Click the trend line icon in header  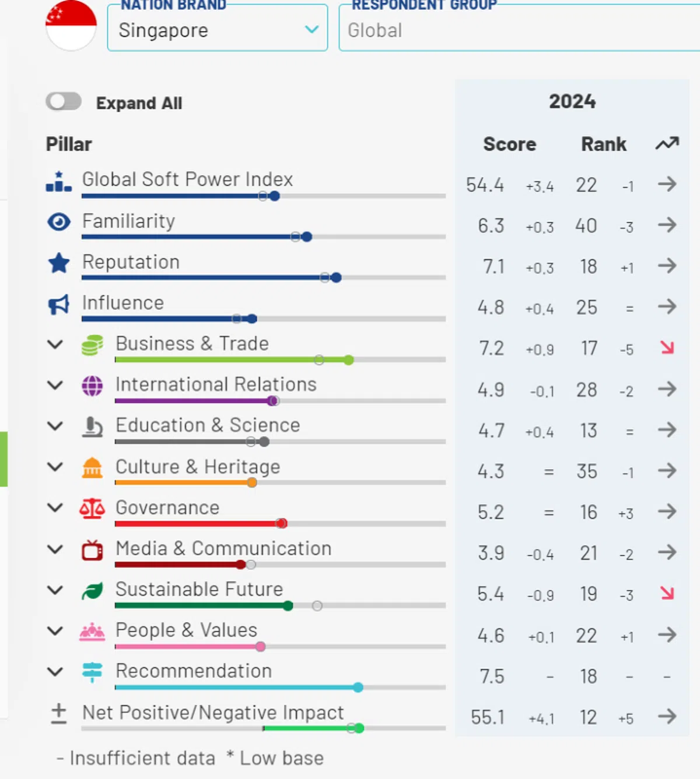667,144
